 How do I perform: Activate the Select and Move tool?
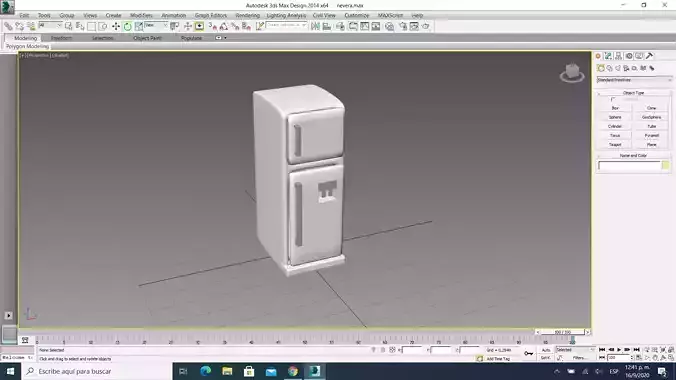(x=116, y=26)
